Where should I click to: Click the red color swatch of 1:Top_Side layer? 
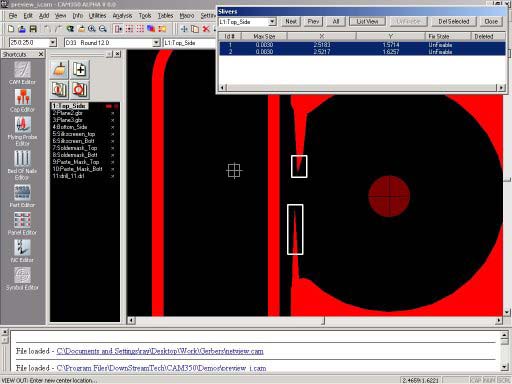point(109,106)
